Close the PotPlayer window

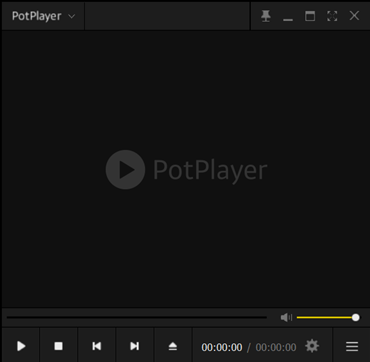click(354, 16)
